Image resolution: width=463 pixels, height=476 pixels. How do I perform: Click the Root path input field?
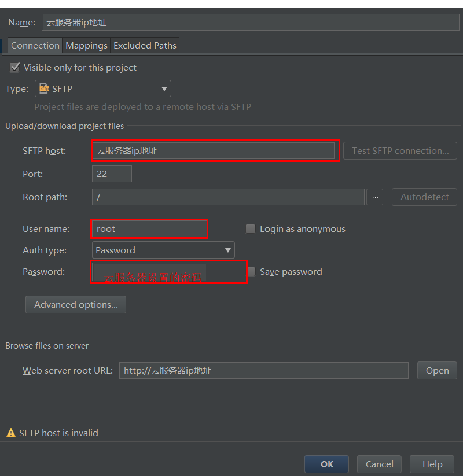228,197
